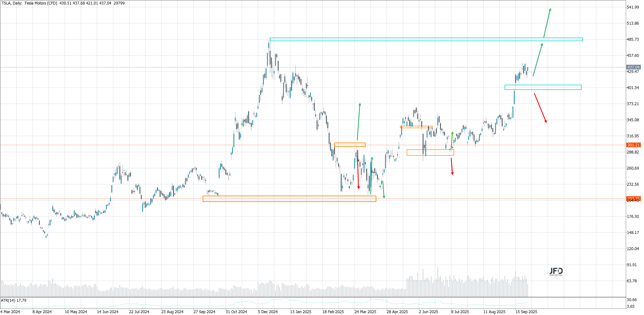Click the 232.56 price axis label
The width and height of the screenshot is (644, 315).
(633, 184)
